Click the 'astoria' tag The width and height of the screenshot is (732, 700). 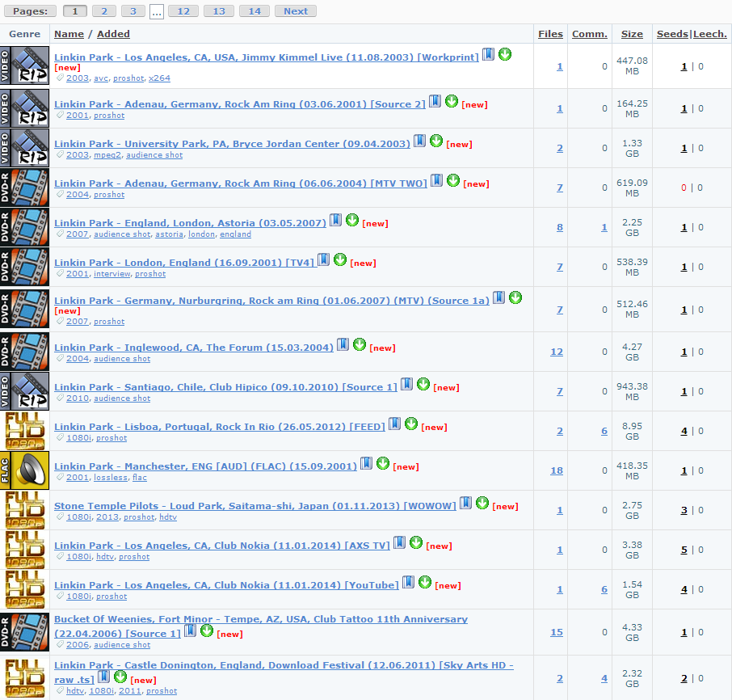pos(169,234)
